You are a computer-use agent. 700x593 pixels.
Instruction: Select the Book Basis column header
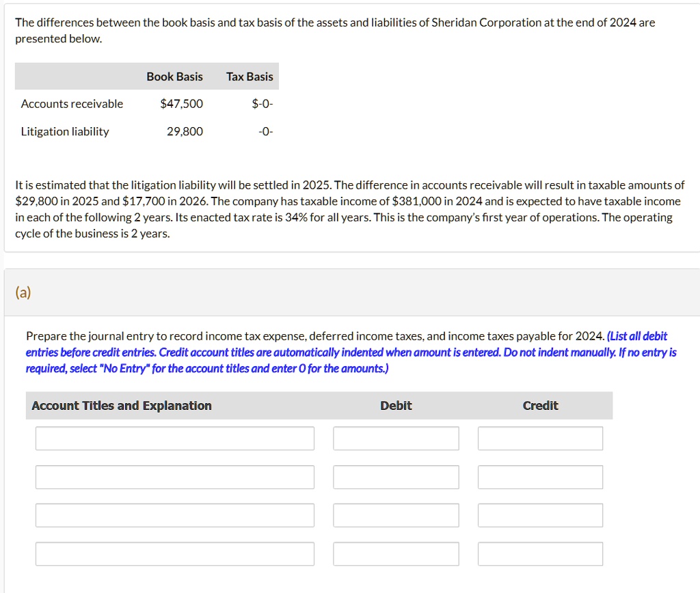(x=174, y=76)
